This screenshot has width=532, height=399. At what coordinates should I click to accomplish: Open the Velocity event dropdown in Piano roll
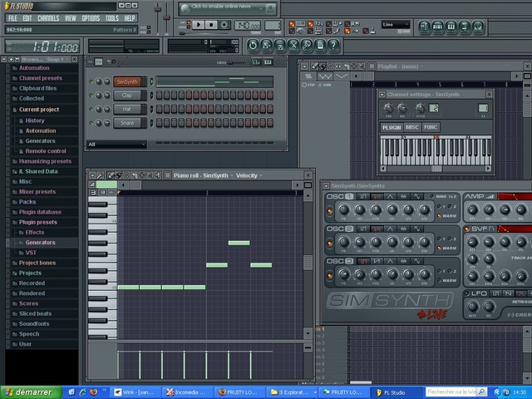(250, 175)
